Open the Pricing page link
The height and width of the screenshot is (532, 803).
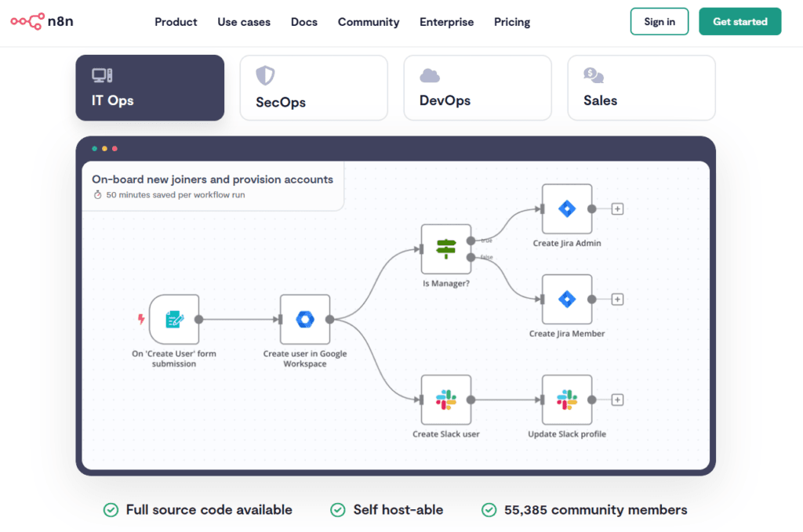(x=512, y=22)
